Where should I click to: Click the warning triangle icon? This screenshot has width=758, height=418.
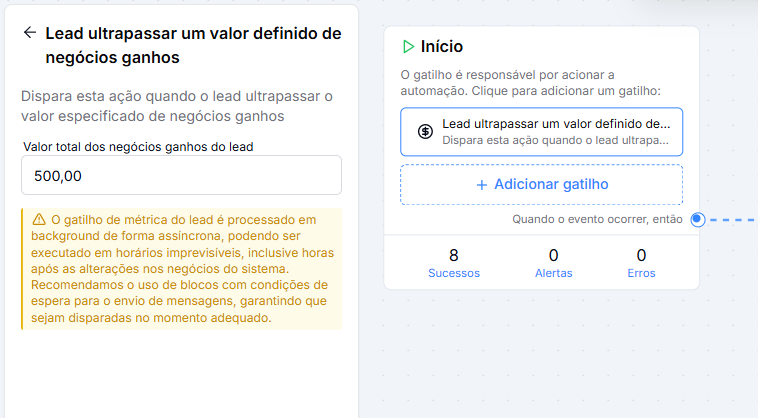coord(38,219)
